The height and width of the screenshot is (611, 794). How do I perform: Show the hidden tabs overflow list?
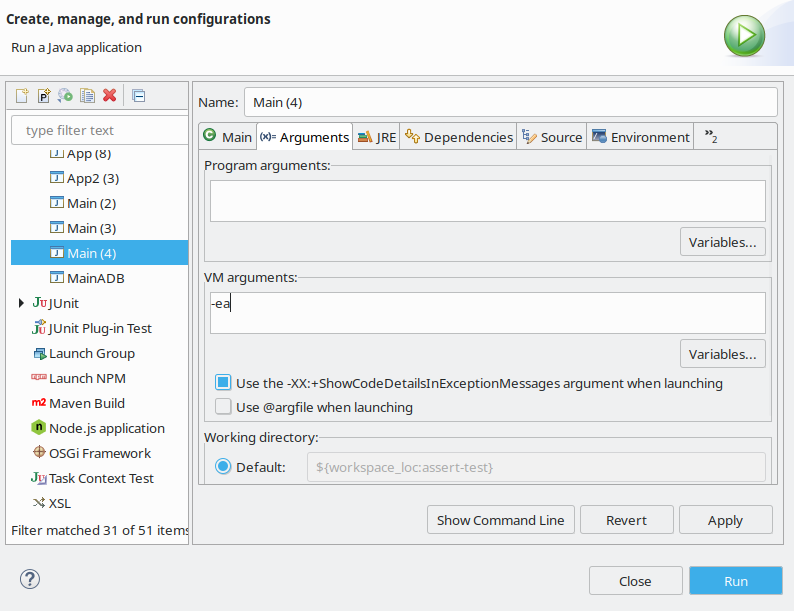[x=711, y=137]
